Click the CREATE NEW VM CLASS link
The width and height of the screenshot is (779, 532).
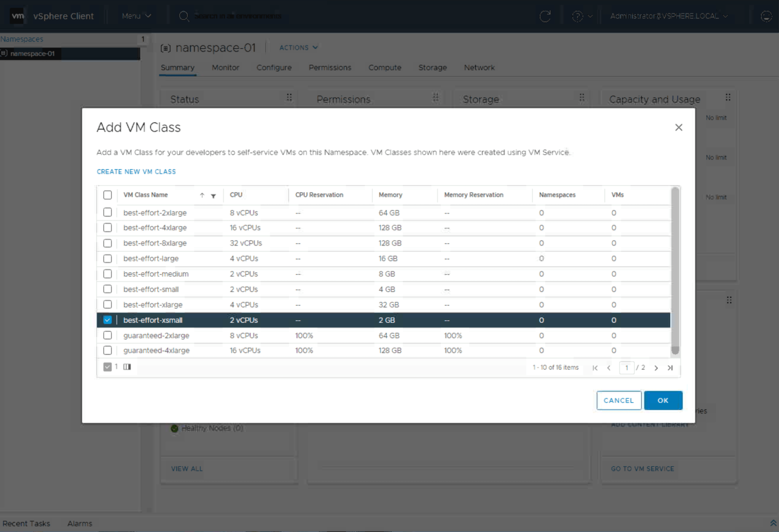tap(136, 171)
